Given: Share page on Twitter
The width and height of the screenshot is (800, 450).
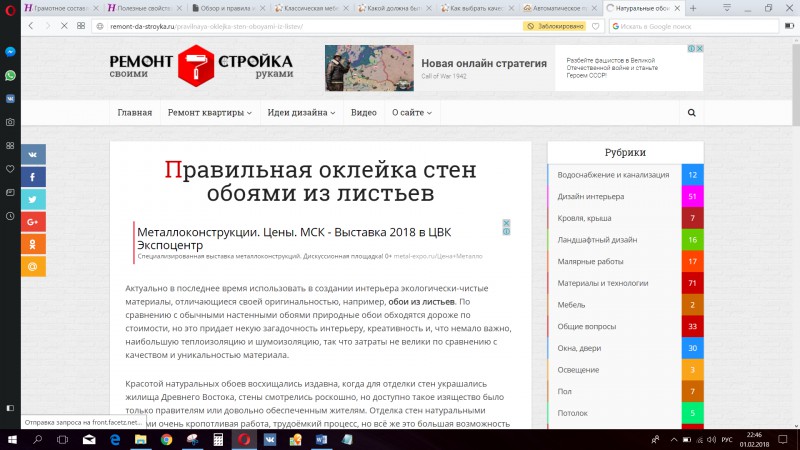Looking at the screenshot, I should 33,199.
